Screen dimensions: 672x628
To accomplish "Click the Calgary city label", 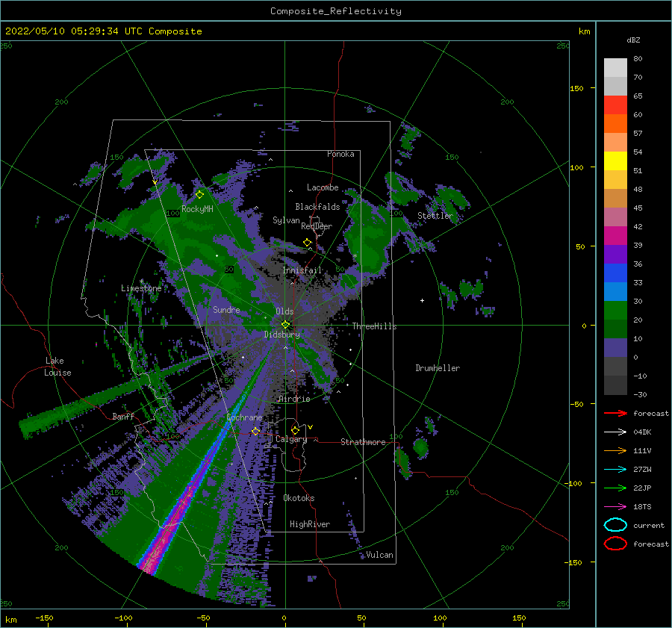I will point(291,439).
